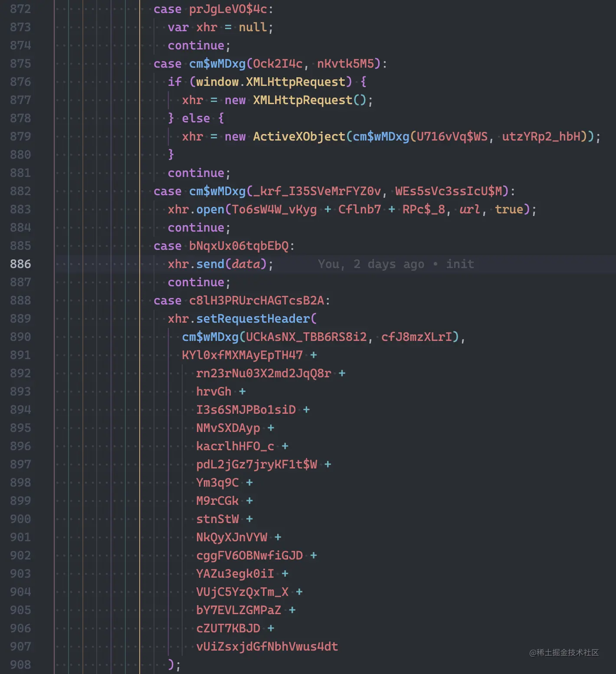
Task: Click the argument nKvtk5M5
Action: (x=345, y=64)
